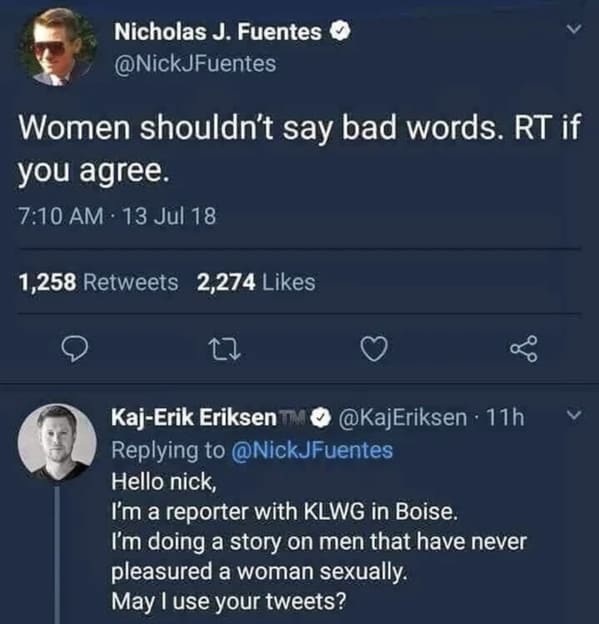Click the Nicholas J. Fuentes display name

click(x=218, y=32)
